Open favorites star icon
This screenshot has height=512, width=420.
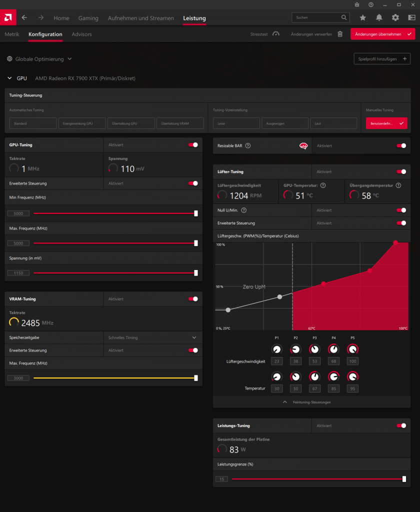[x=362, y=17]
